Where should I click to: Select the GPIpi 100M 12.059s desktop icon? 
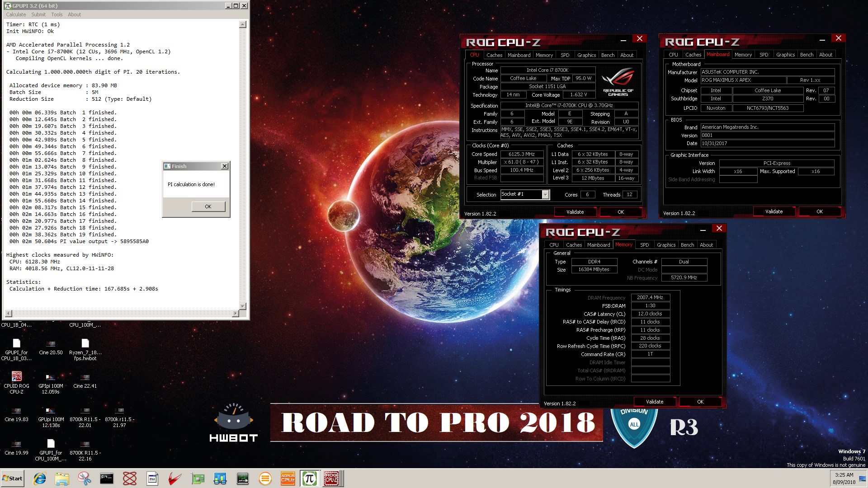[51, 383]
